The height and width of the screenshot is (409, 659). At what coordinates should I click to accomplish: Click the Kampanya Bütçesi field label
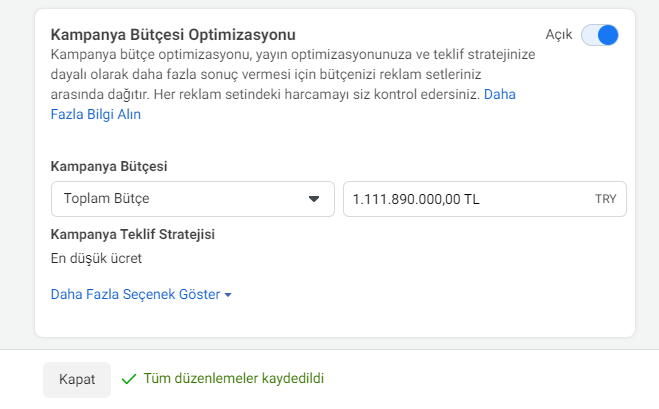pyautogui.click(x=109, y=166)
